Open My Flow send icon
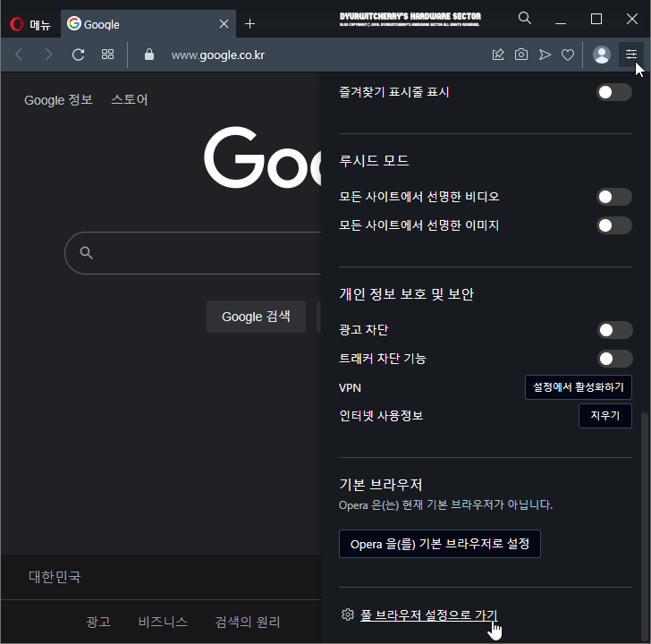The image size is (651, 644). pyautogui.click(x=545, y=55)
